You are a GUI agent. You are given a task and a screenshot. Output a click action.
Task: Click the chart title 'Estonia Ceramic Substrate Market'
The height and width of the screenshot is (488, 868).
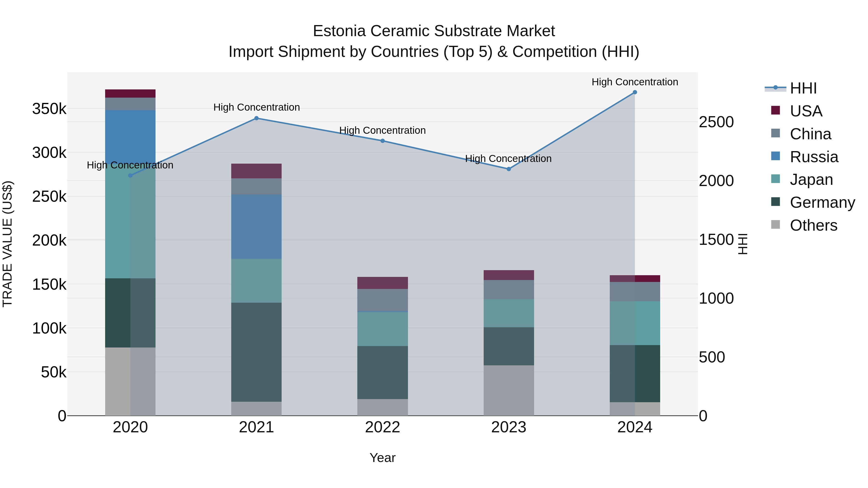pos(434,31)
